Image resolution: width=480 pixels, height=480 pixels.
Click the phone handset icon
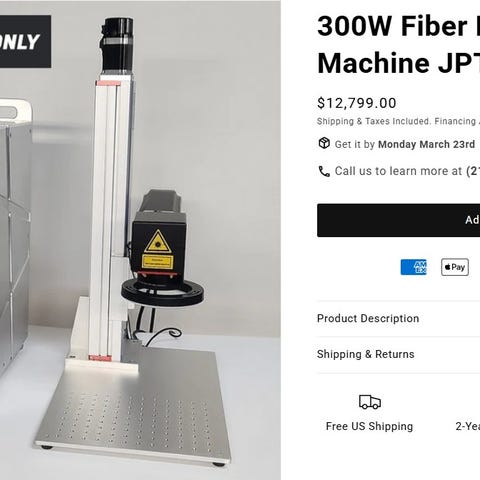click(324, 171)
